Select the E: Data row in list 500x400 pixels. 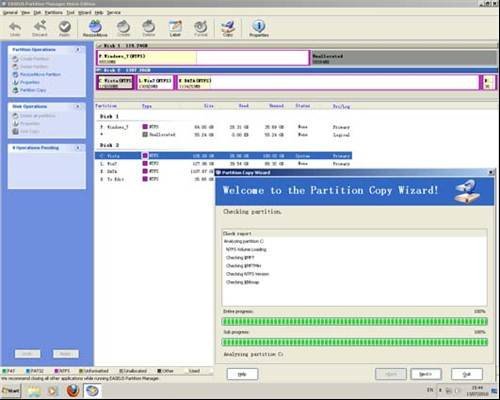[x=155, y=171]
